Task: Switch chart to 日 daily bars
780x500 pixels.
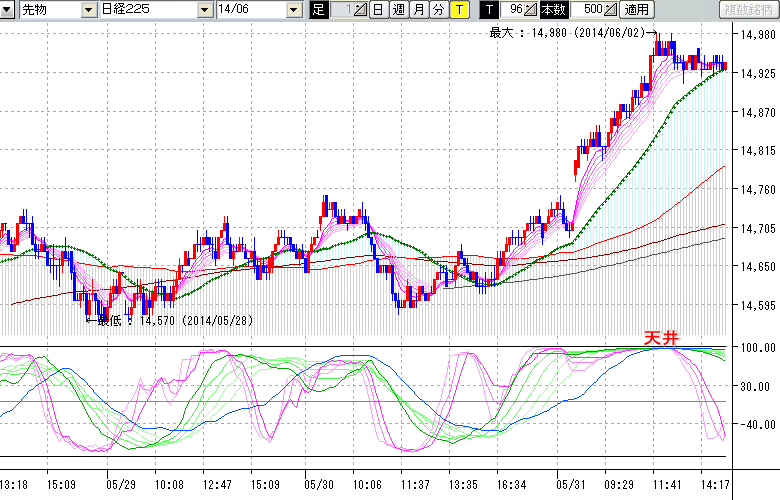Action: (377, 10)
